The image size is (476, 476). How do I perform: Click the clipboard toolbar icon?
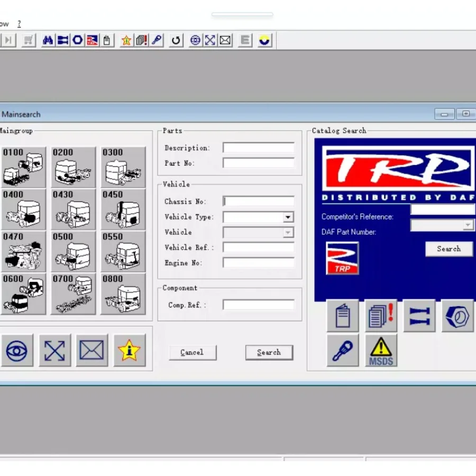(x=107, y=40)
